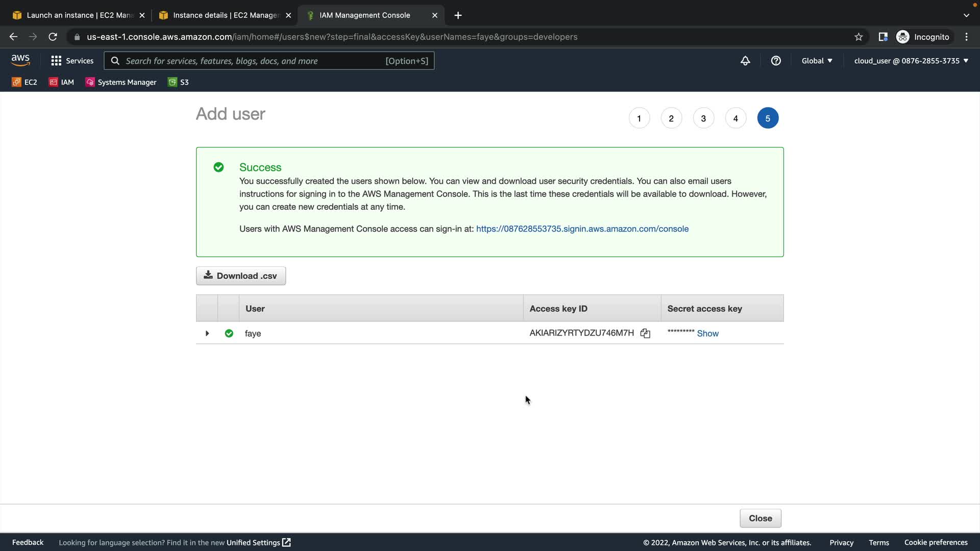
Task: Open the AWS notifications bell
Action: tap(745, 61)
